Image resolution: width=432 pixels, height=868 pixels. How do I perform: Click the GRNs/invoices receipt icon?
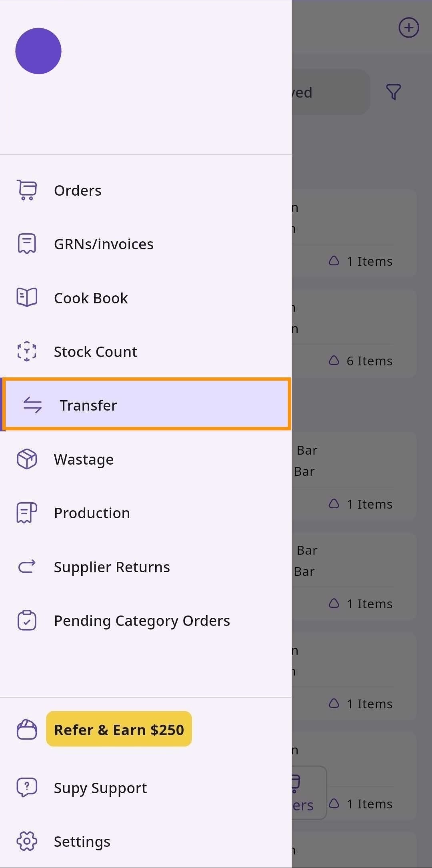point(27,244)
